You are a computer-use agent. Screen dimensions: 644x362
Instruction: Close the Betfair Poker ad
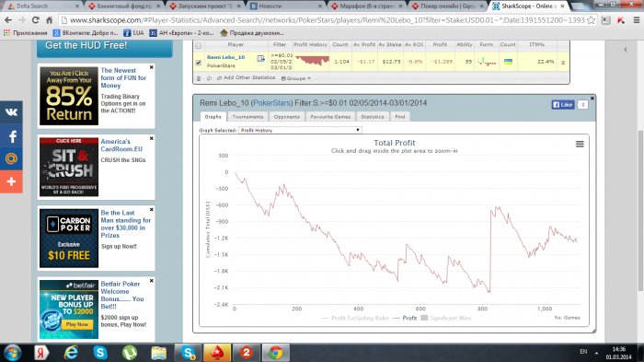coord(152,281)
